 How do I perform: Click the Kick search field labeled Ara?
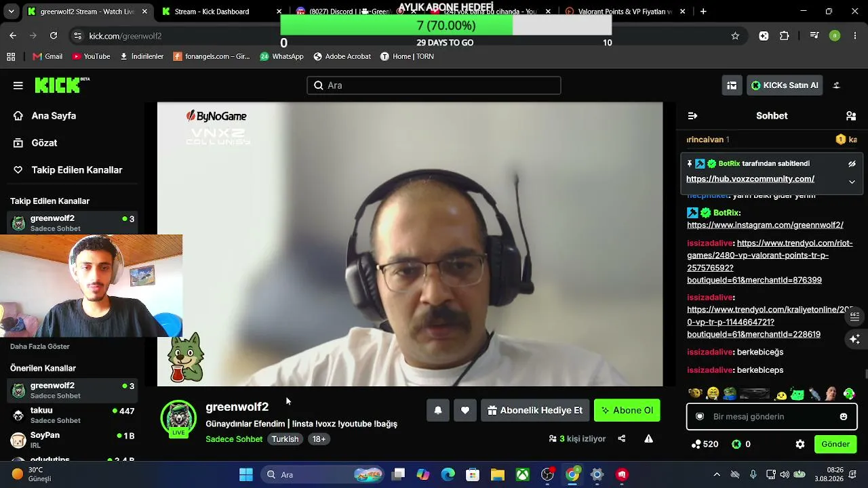[x=434, y=85]
